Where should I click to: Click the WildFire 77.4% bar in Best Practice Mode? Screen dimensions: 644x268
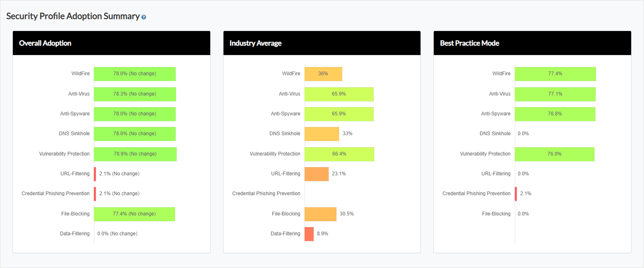[x=555, y=74]
